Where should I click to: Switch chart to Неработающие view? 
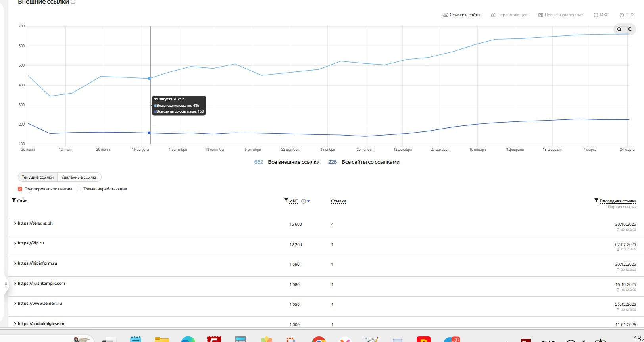[509, 15]
